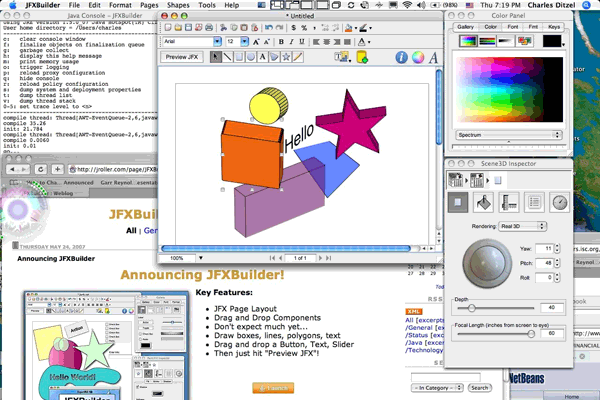Select the list properties icon in Scene3D Inspector

(x=534, y=202)
